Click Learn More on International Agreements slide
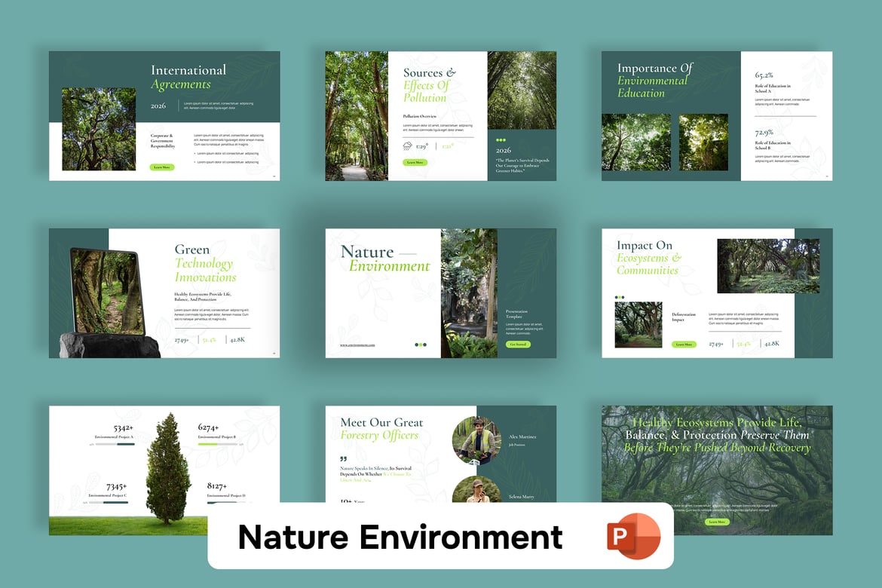The width and height of the screenshot is (882, 588). pos(162,167)
